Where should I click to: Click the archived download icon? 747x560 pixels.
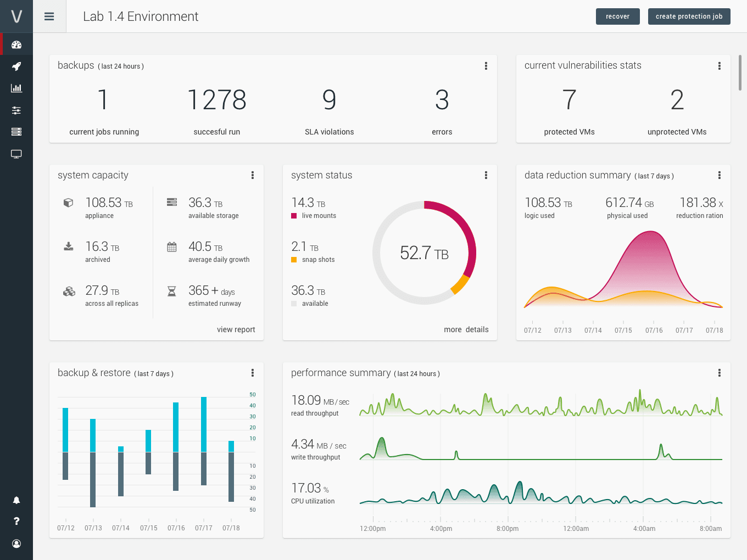pos(69,246)
